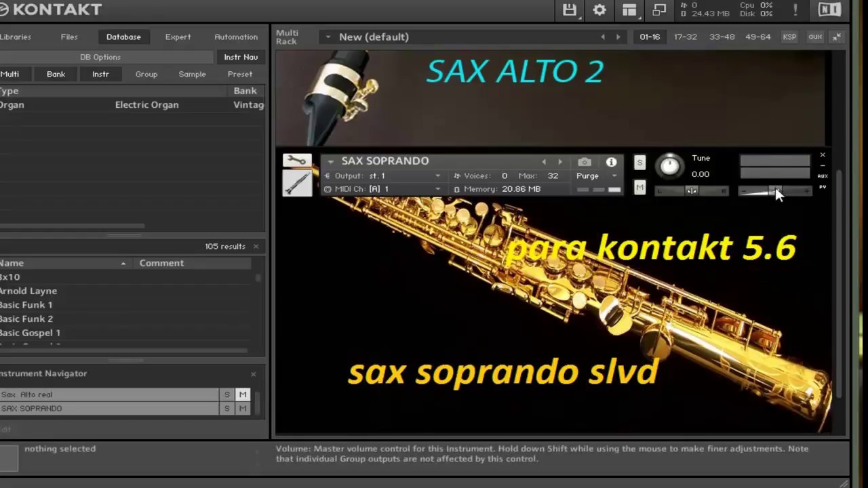Next multi rack preset arrow
Image resolution: width=868 pixels, height=488 pixels.
[x=618, y=37]
